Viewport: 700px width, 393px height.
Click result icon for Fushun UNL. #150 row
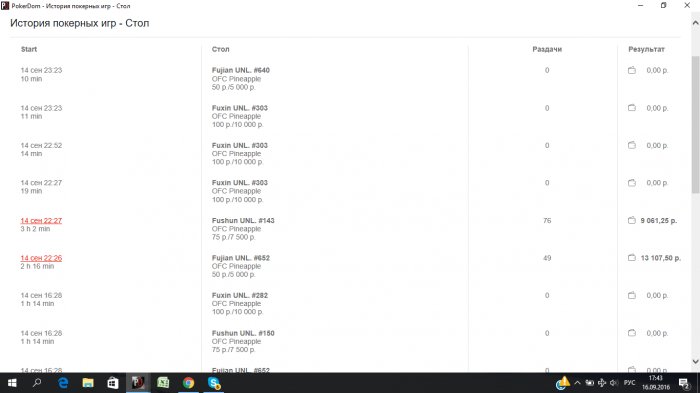click(x=632, y=333)
